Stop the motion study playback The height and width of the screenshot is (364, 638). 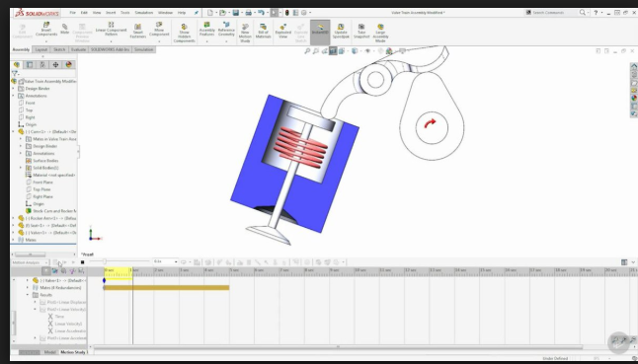click(83, 262)
